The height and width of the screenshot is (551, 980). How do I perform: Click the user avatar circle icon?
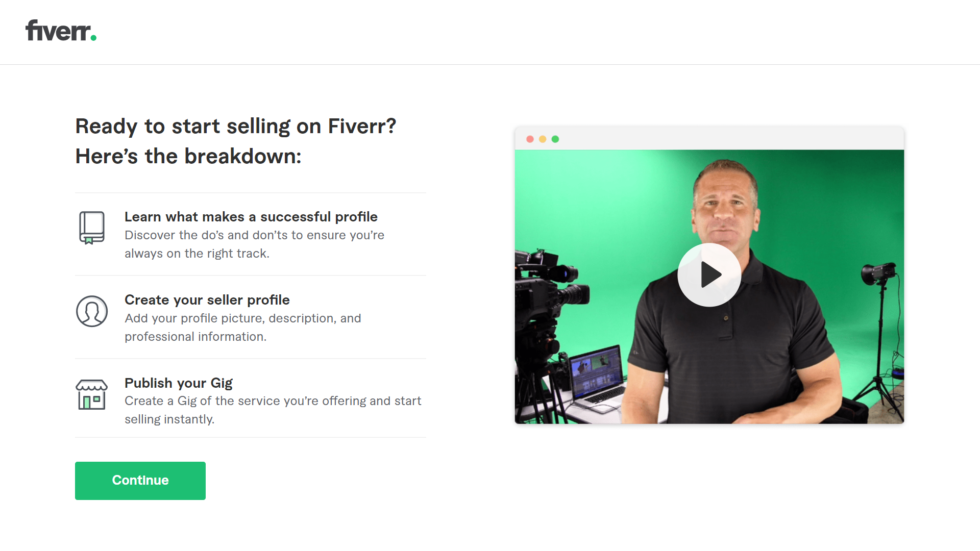click(92, 311)
